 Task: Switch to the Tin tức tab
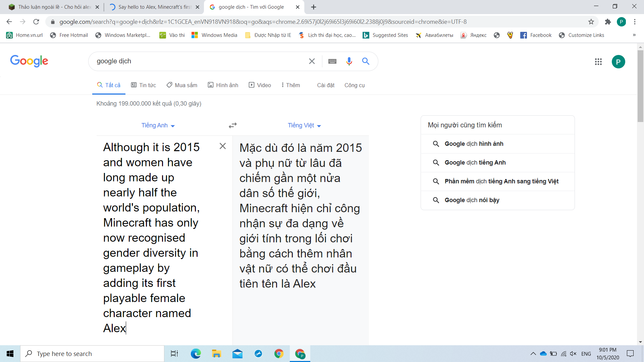pyautogui.click(x=144, y=85)
